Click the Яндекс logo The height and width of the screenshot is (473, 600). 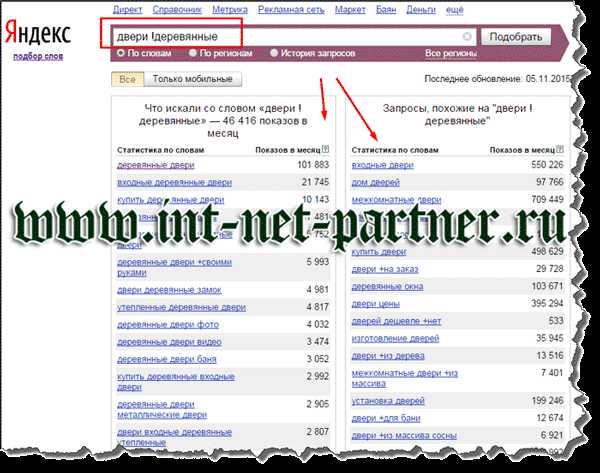click(38, 33)
